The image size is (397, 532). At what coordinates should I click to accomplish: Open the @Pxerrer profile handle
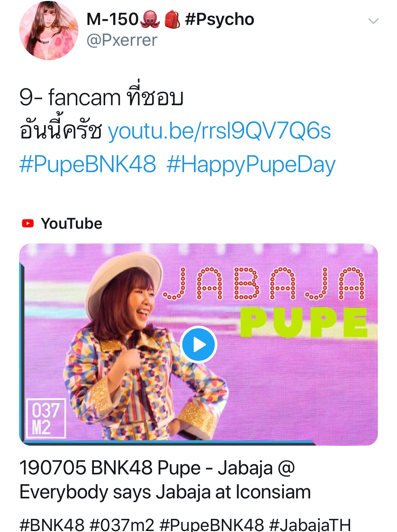coord(122,40)
